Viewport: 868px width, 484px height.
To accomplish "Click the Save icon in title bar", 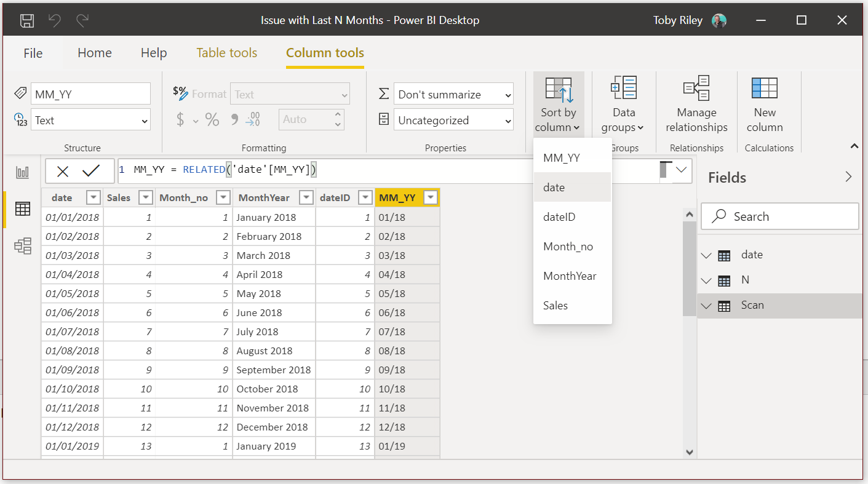I will pos(27,20).
